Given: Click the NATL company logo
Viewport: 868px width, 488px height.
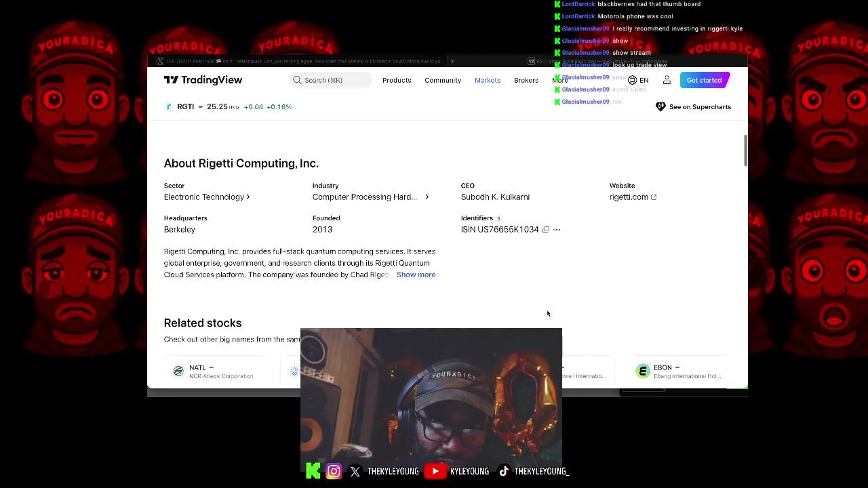Looking at the screenshot, I should 178,371.
